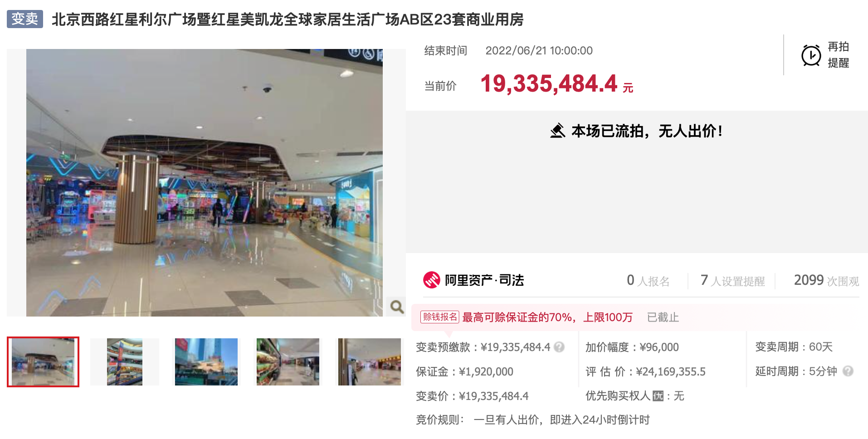Screen dimensions: 868x439
Task: Select the fourth fruit market thumbnail
Action: click(288, 362)
